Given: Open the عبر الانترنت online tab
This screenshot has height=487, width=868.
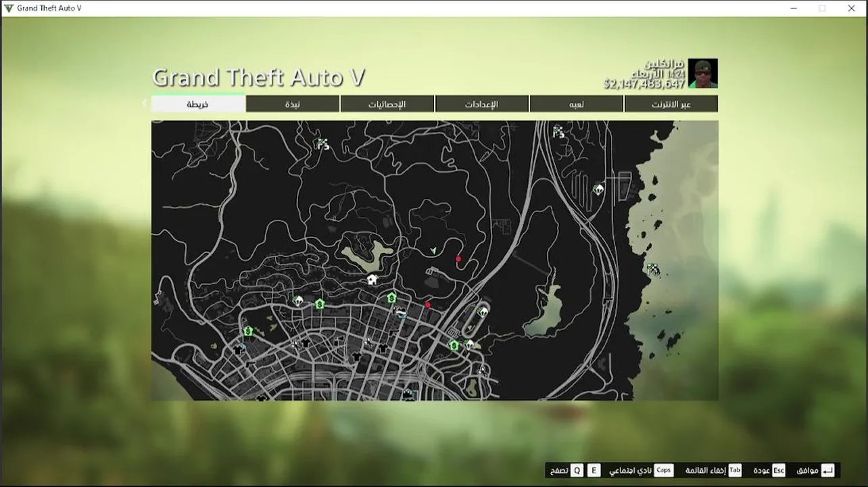Looking at the screenshot, I should coord(671,103).
